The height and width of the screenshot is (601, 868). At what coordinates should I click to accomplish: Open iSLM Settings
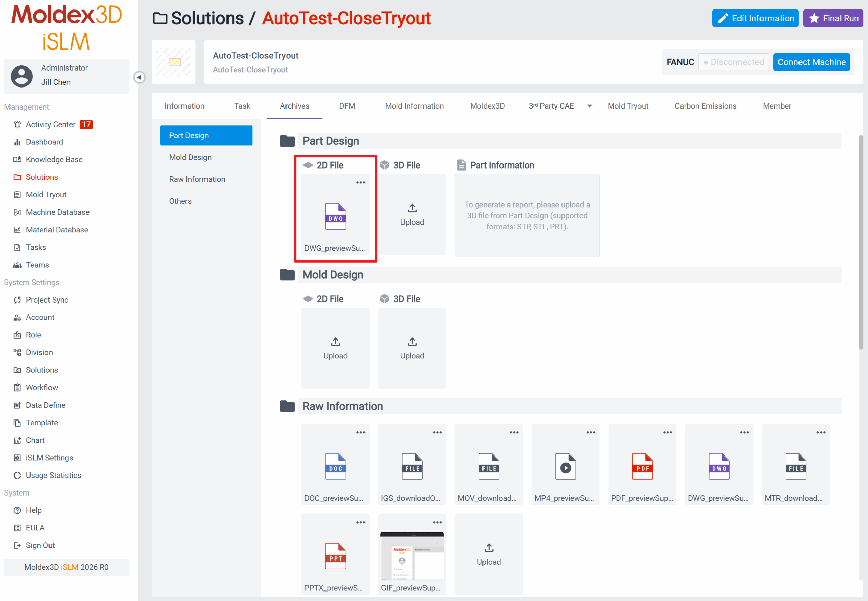(49, 458)
